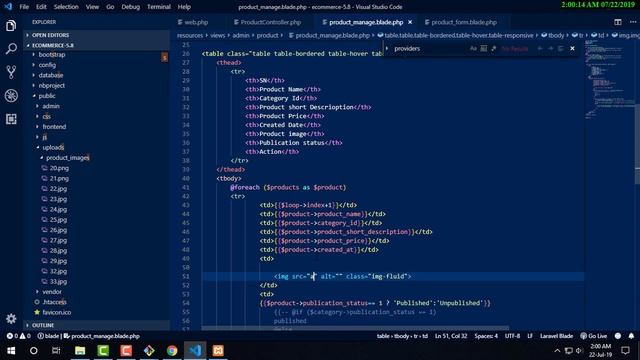Open Chrome from the taskbar
The width and height of the screenshot is (640, 360).
click(172, 351)
